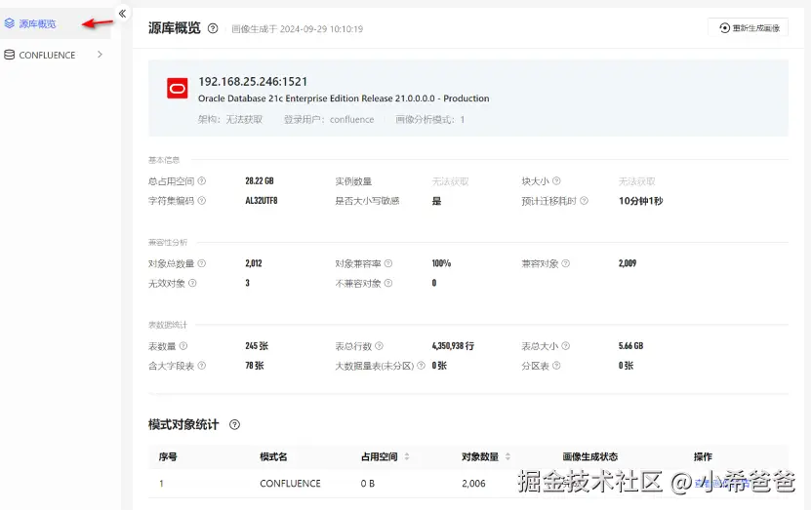Click help icon beside 分区表

(x=556, y=366)
